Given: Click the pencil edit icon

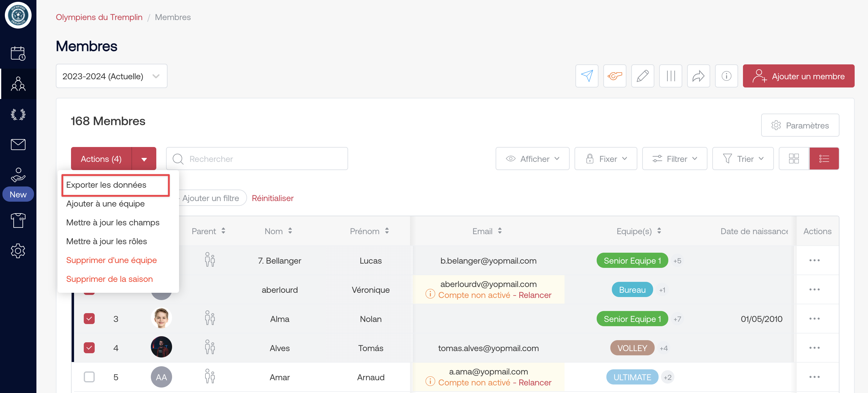Looking at the screenshot, I should tap(642, 76).
